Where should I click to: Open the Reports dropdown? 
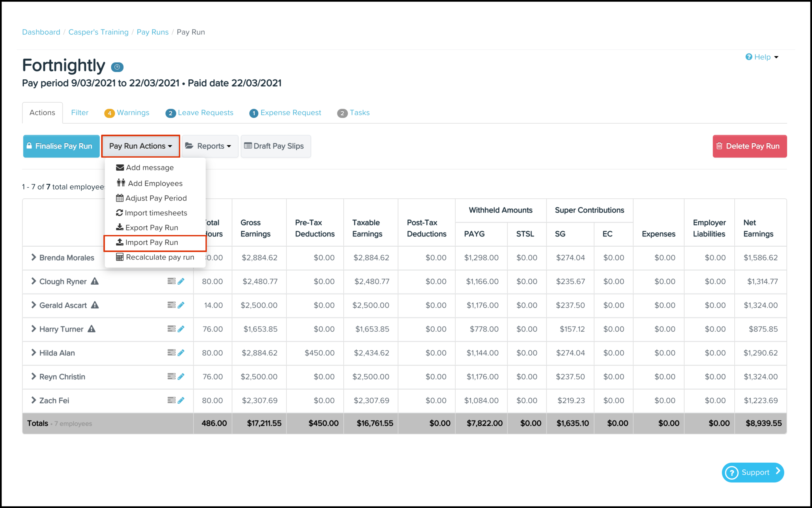pyautogui.click(x=210, y=146)
